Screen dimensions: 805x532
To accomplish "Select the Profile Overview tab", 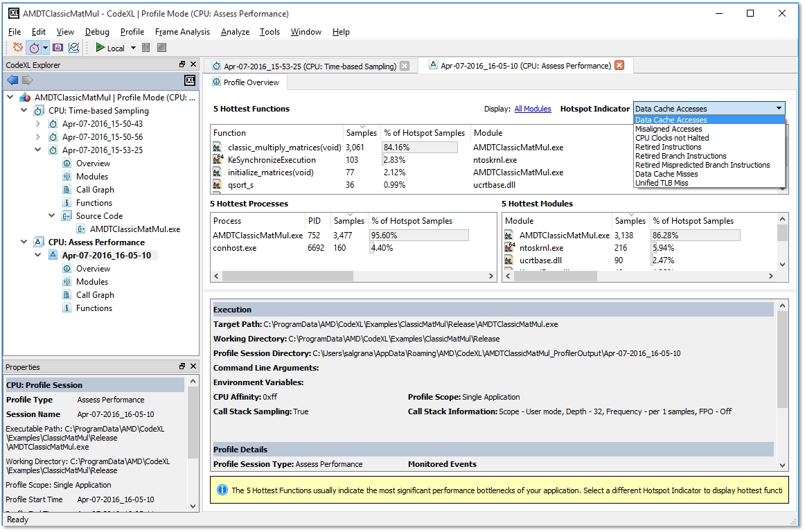I will coord(246,82).
